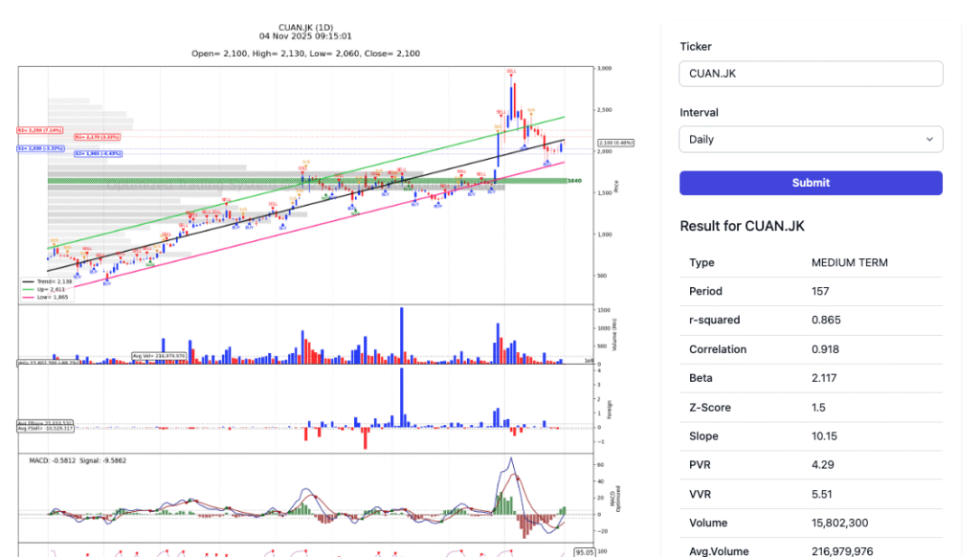Click the chart title CUAN.JK (1D)
The height and width of the screenshot is (557, 980).
tap(306, 27)
